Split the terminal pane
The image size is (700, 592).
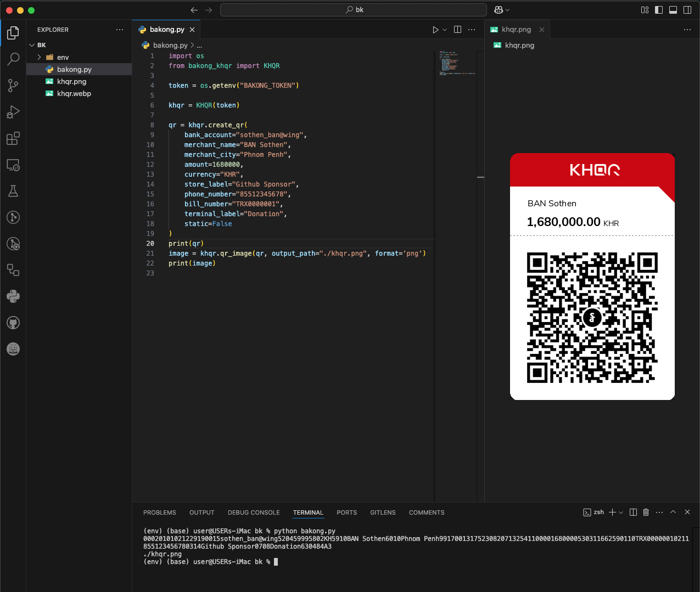point(632,512)
